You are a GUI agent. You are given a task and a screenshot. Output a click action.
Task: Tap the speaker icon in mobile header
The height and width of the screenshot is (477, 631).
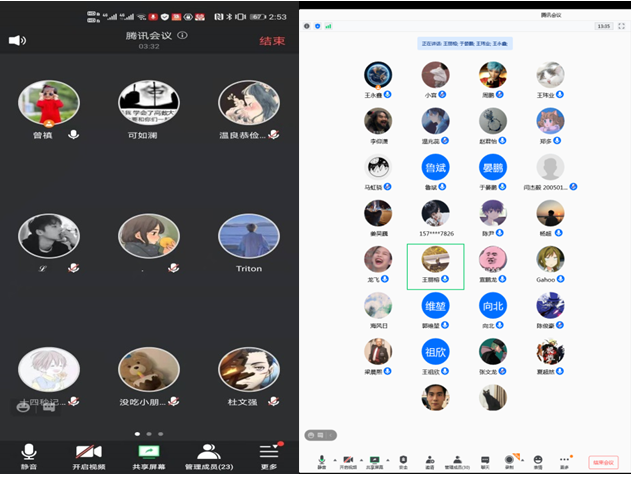tap(17, 40)
